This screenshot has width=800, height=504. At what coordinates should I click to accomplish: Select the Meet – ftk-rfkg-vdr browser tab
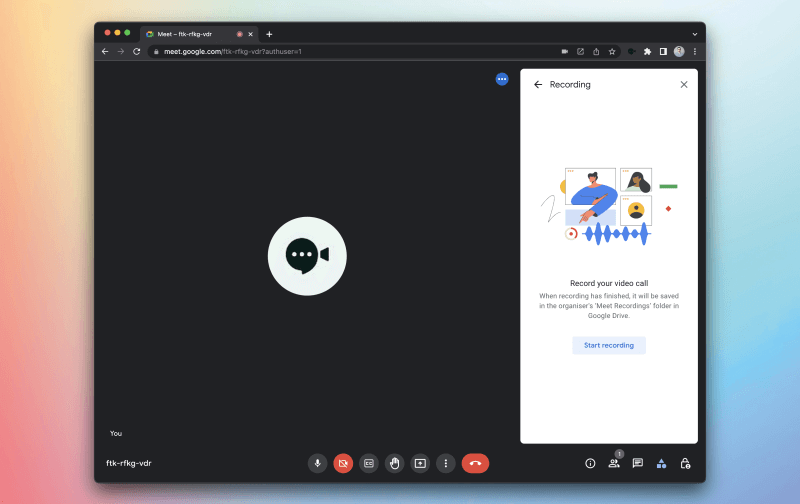pos(190,34)
